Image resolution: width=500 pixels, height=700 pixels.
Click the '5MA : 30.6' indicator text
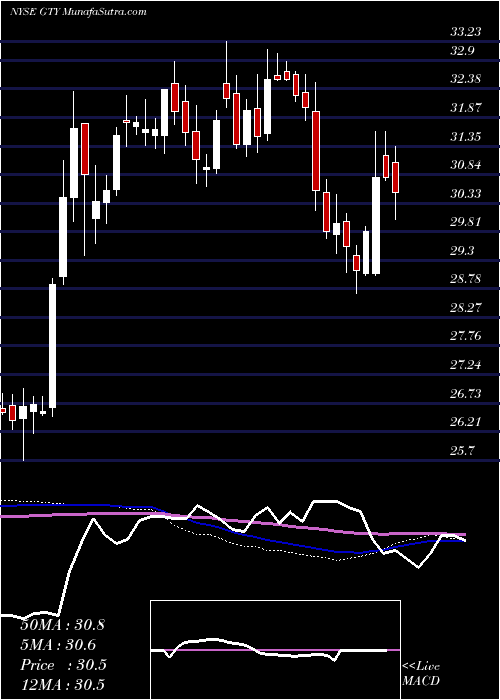(x=58, y=645)
